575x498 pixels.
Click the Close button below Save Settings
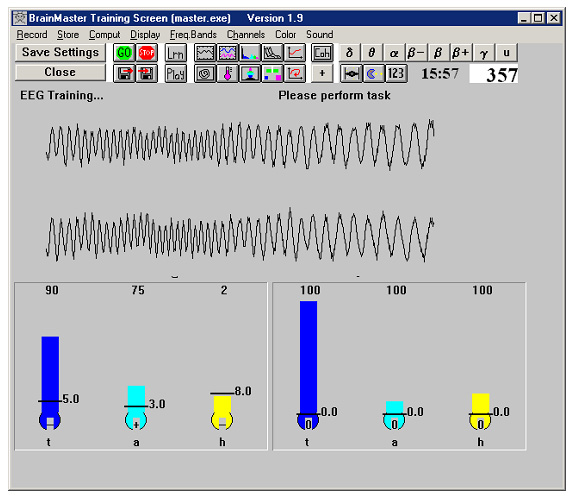tap(61, 72)
